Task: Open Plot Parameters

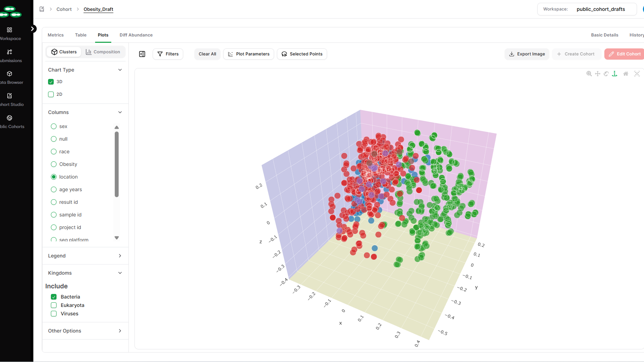Action: coord(248,54)
